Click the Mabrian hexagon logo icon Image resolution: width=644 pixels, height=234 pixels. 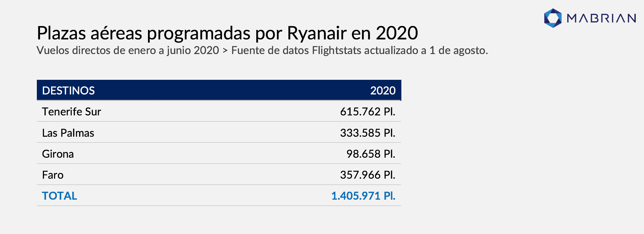coord(553,18)
